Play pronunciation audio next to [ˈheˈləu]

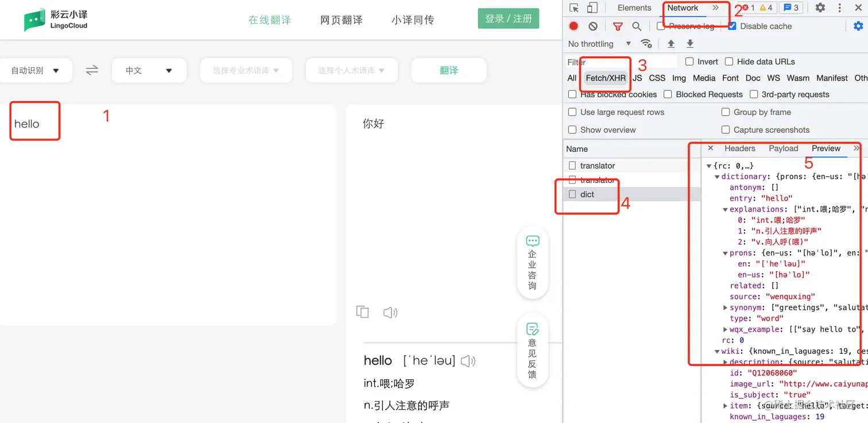tap(468, 361)
